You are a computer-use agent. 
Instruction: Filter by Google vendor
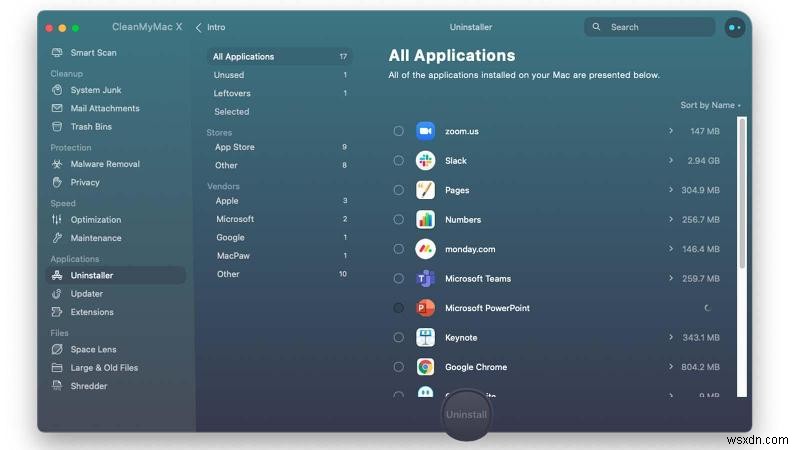point(280,237)
